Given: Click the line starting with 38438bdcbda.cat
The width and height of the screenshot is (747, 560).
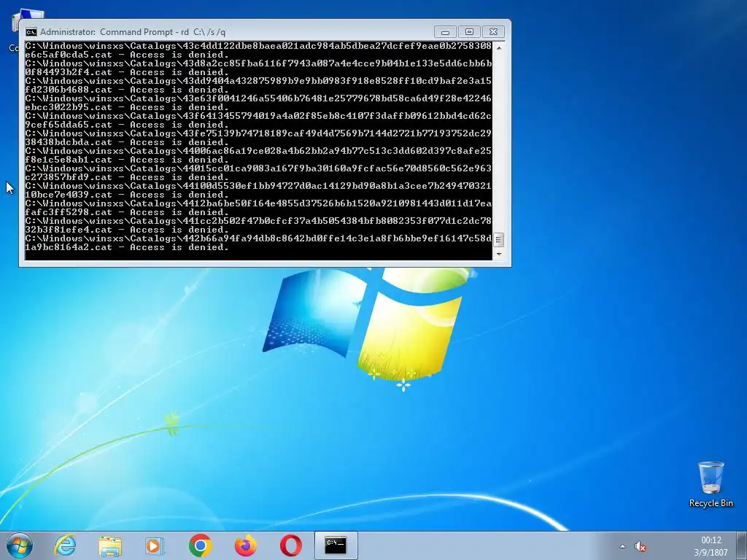Looking at the screenshot, I should [x=127, y=142].
